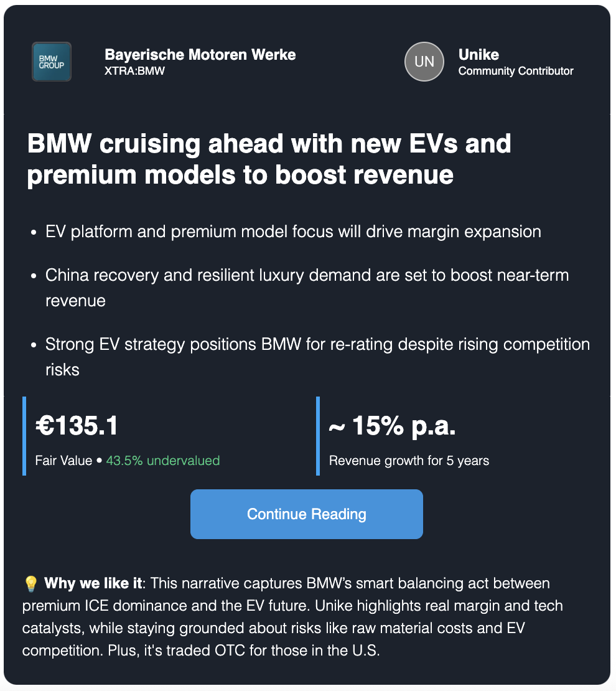Open the BMW cruising ahead headline
616x691 pixels.
269,159
